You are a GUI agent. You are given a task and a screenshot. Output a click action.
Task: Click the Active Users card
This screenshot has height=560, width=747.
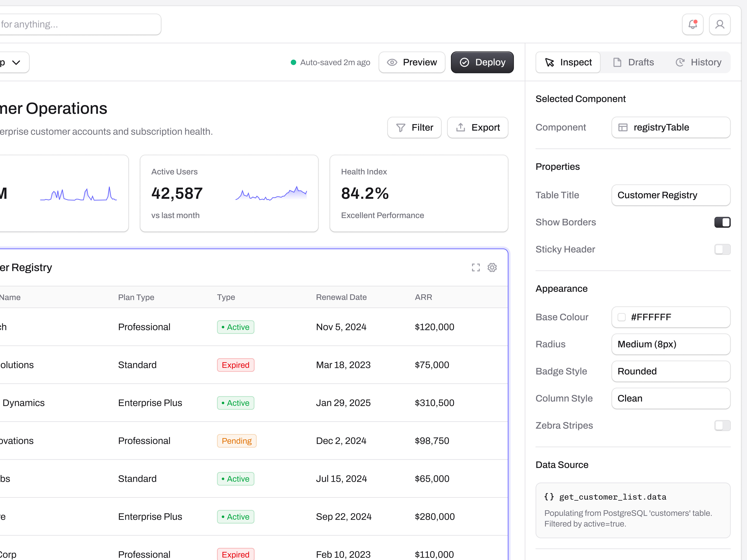click(x=229, y=193)
